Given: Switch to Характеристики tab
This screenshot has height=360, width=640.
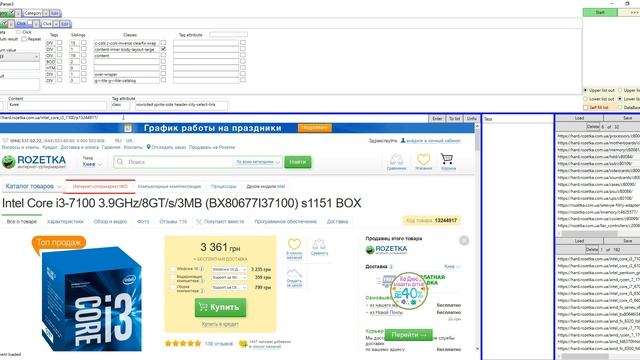Looking at the screenshot, I should point(65,221).
